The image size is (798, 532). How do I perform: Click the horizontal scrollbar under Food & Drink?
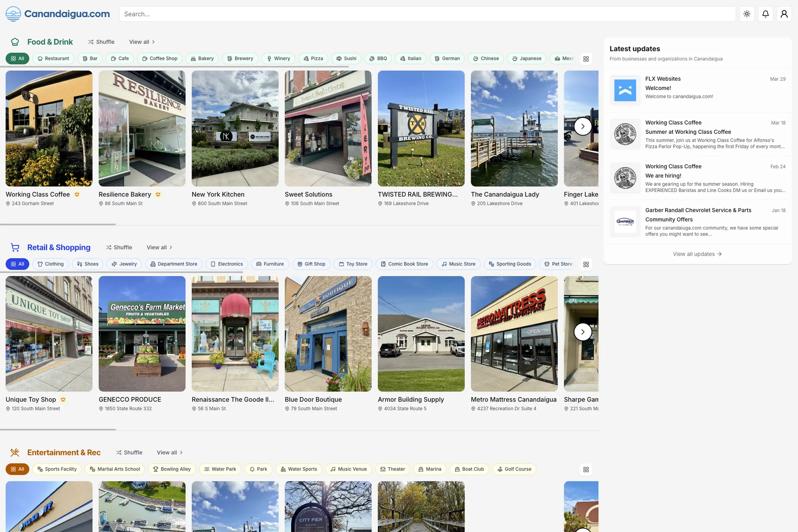58,224
